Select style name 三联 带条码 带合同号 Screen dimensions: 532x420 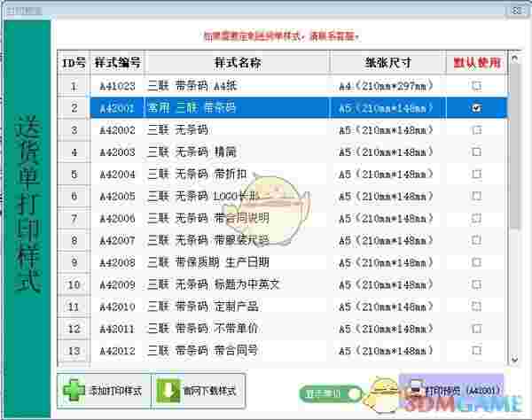[202, 351]
